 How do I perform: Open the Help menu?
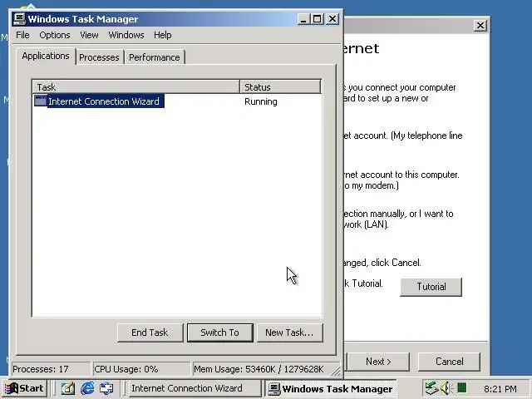(163, 35)
